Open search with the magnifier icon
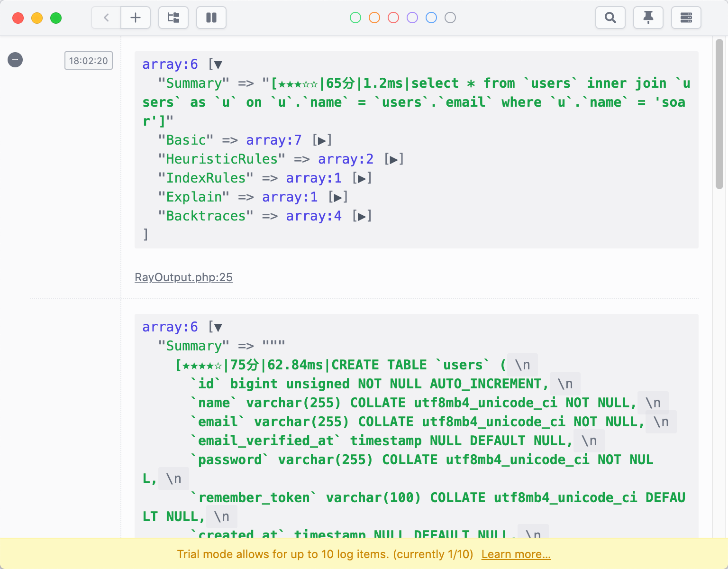 [610, 18]
